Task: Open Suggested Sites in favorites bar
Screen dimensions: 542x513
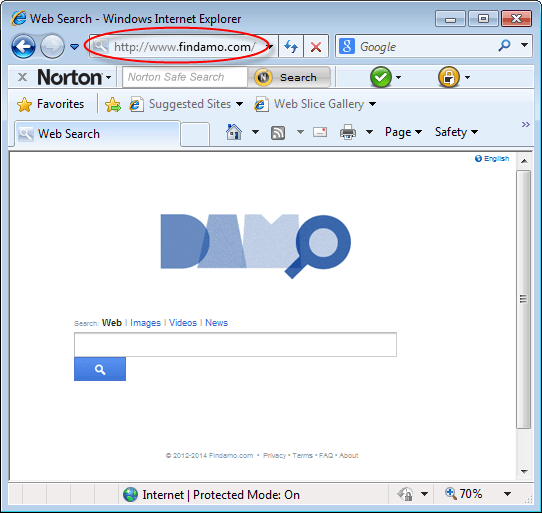Action: [186, 104]
